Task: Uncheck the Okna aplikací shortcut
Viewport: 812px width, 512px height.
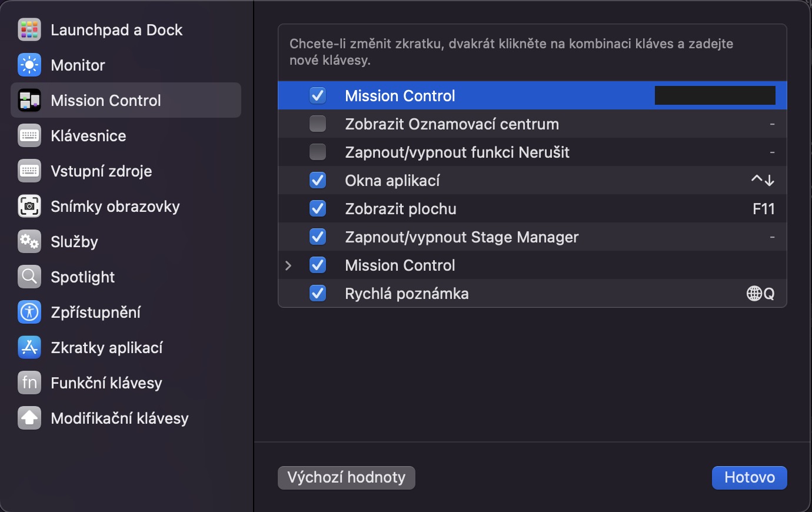Action: click(x=318, y=181)
